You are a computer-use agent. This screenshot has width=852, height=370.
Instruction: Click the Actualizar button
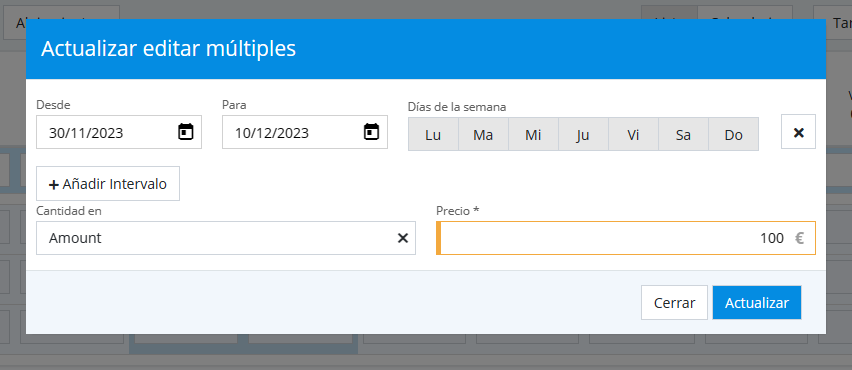756,303
